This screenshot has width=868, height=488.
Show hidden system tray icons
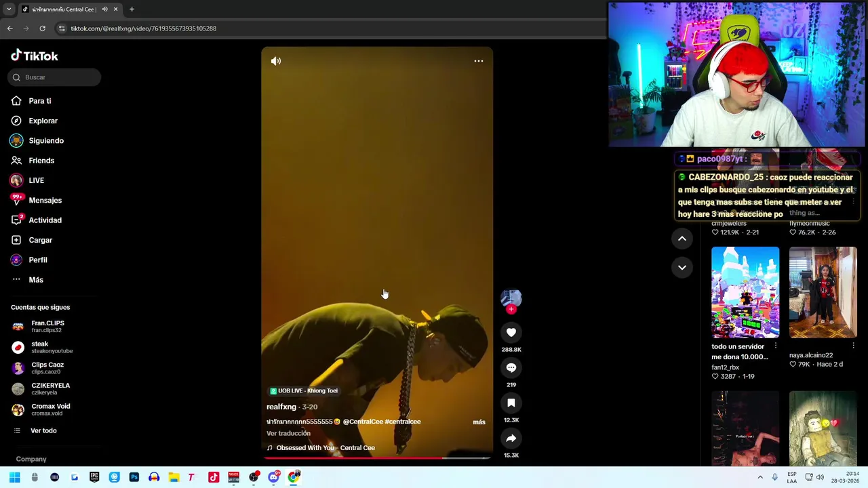click(760, 477)
